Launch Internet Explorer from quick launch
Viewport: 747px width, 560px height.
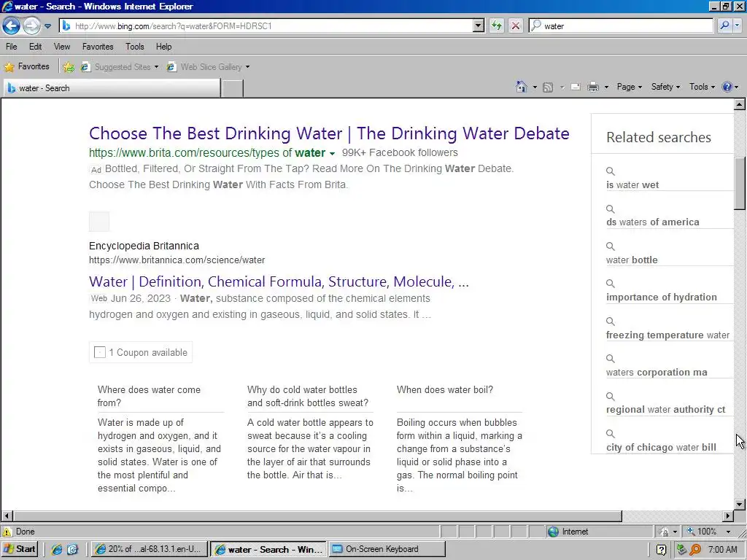pyautogui.click(x=57, y=549)
